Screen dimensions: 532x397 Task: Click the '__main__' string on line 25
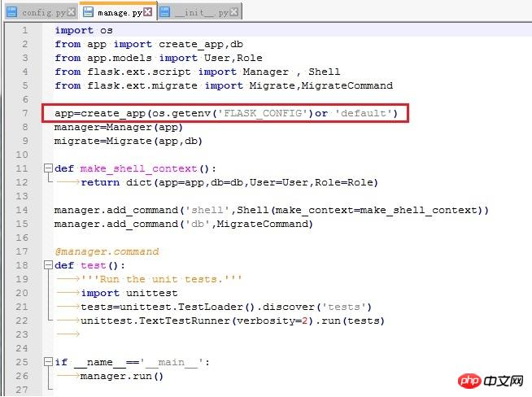171,362
